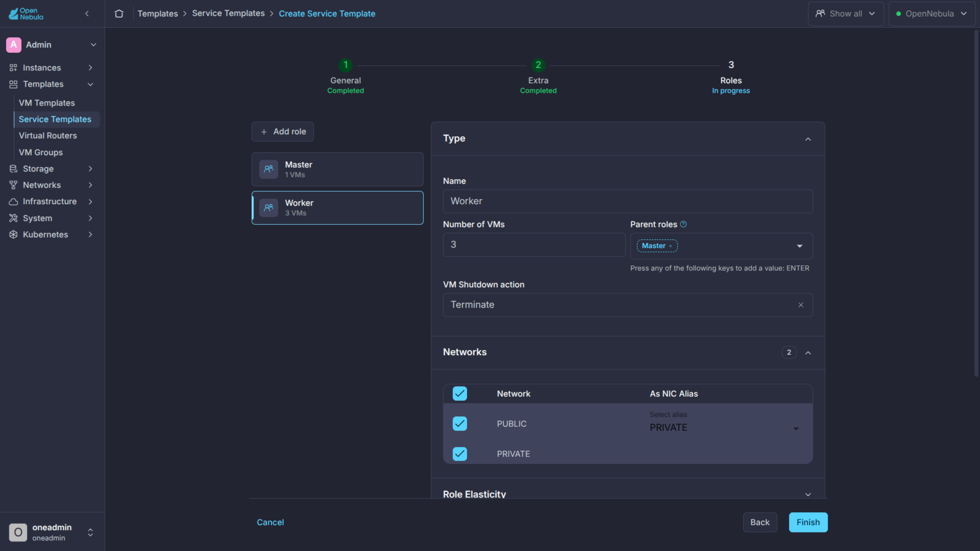Toggle the select-all networks checkbox

[460, 394]
